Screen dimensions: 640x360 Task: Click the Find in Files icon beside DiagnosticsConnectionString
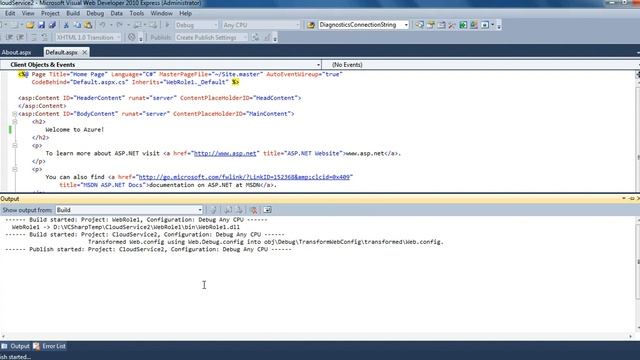[x=311, y=25]
